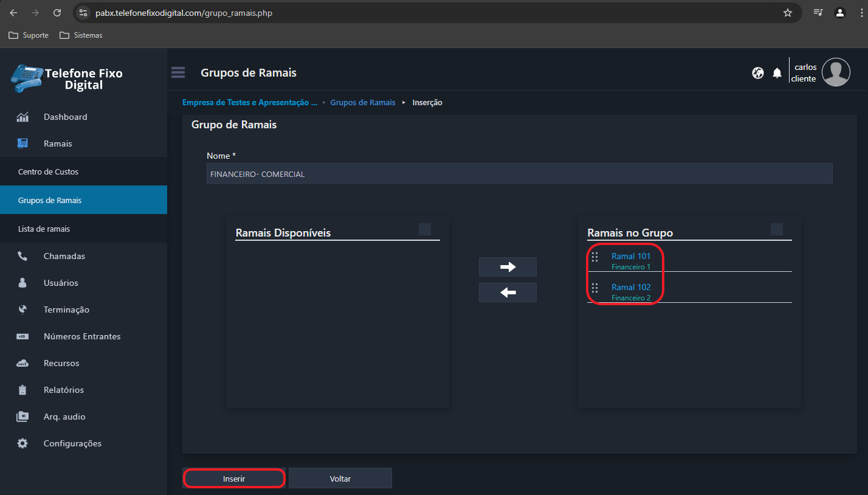Click the Chamadas handset icon
Viewport: 868px width, 495px height.
tap(22, 256)
